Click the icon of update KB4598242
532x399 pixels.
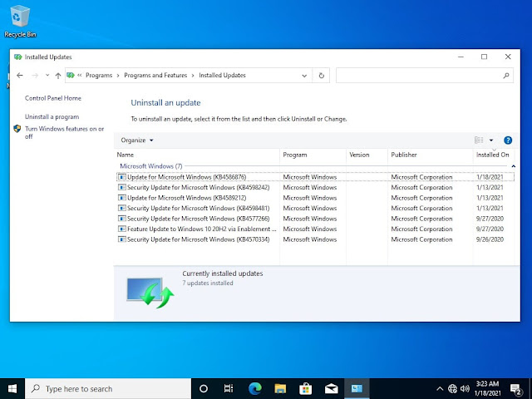point(122,187)
